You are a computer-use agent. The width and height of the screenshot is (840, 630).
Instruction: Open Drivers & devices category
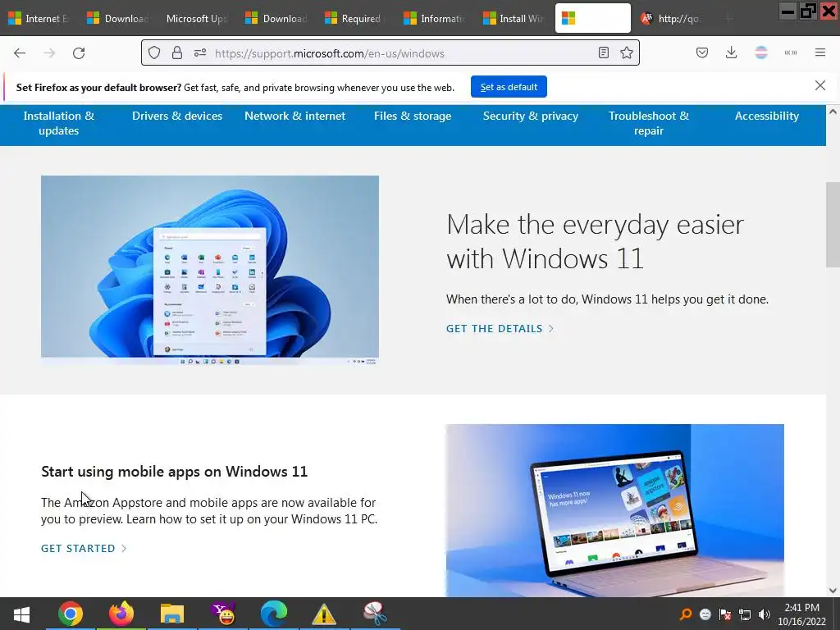[x=177, y=116]
